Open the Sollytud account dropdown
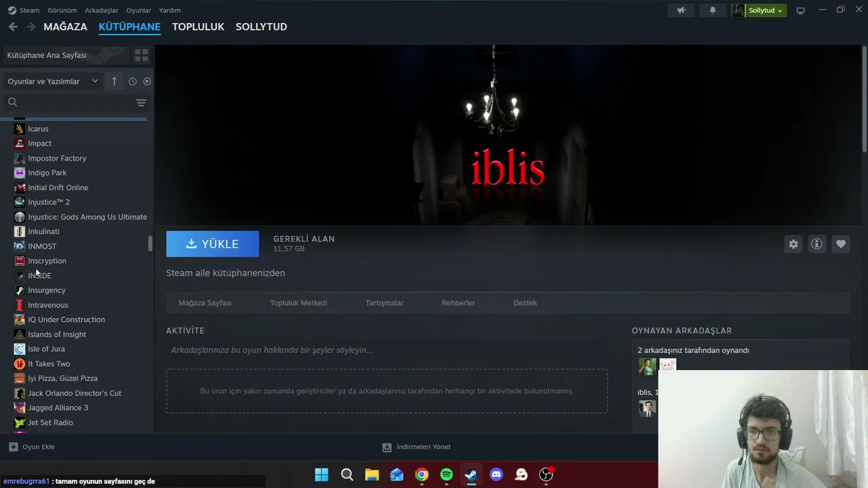Image resolution: width=868 pixels, height=488 pixels. pos(766,10)
